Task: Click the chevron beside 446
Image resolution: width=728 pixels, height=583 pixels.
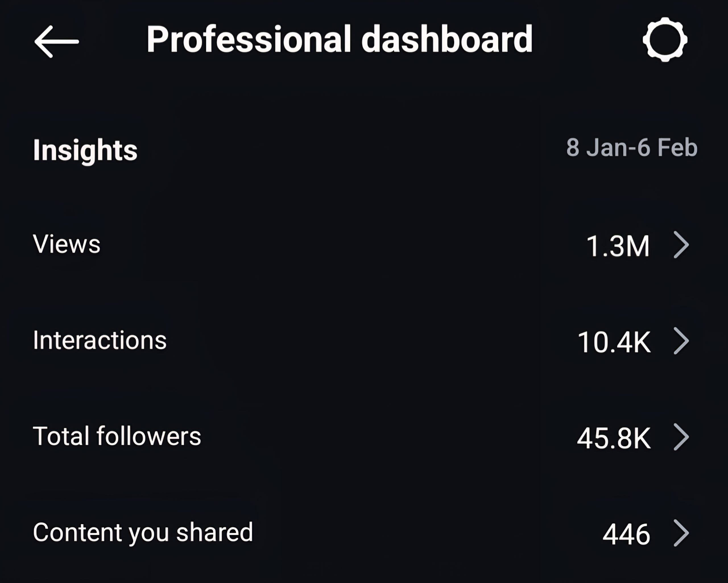Action: click(681, 533)
